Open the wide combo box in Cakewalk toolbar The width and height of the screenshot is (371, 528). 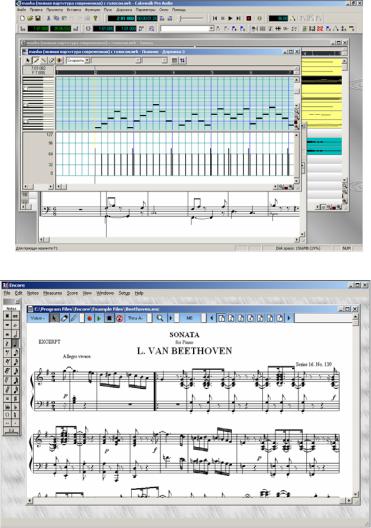click(187, 29)
